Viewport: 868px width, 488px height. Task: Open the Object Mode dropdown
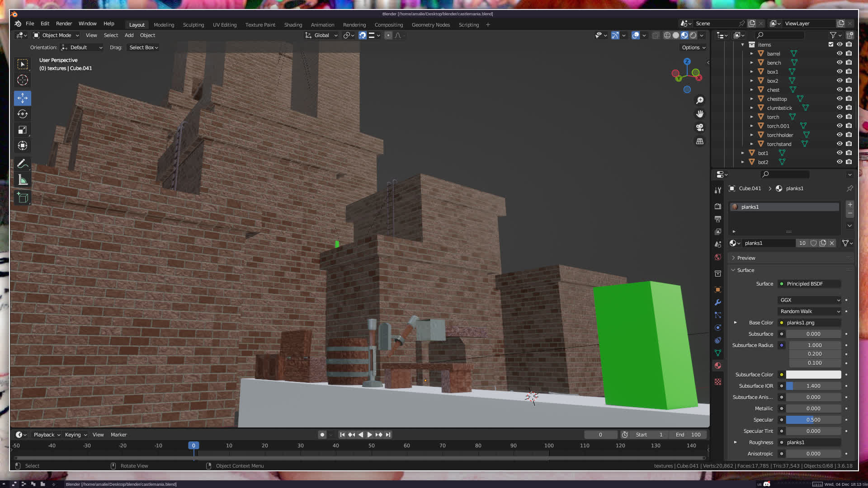coord(56,35)
